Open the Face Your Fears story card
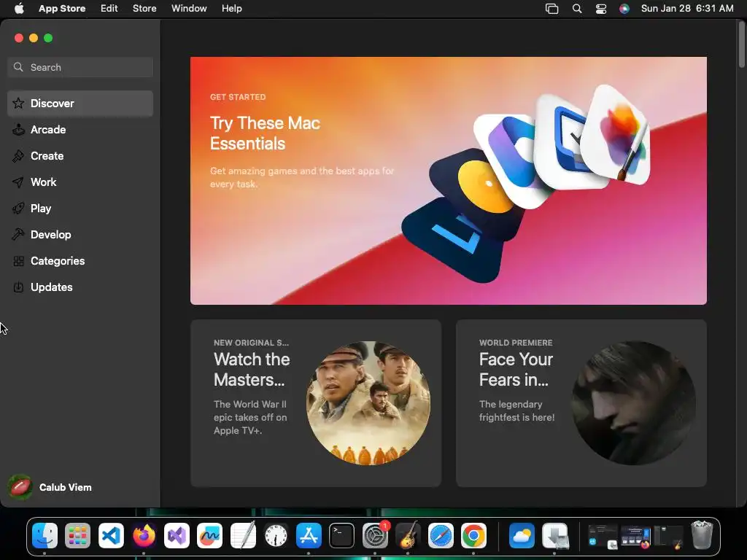Screen dimensions: 747x560 point(581,402)
